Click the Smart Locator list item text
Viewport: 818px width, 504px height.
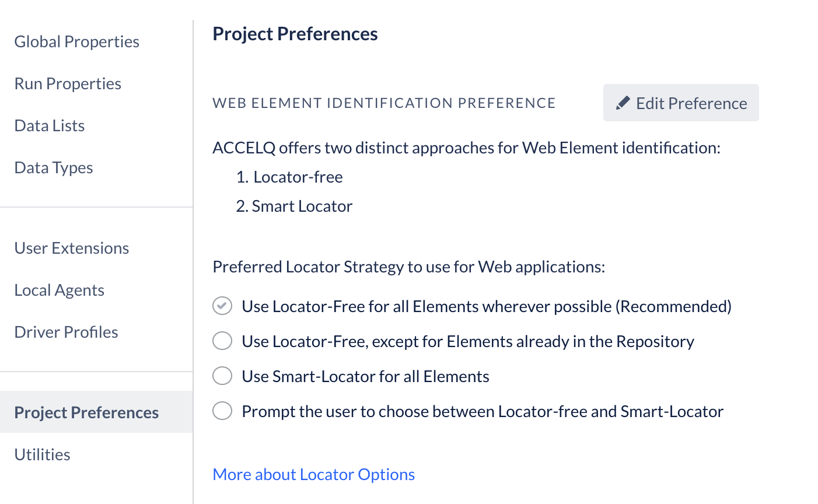(x=302, y=206)
